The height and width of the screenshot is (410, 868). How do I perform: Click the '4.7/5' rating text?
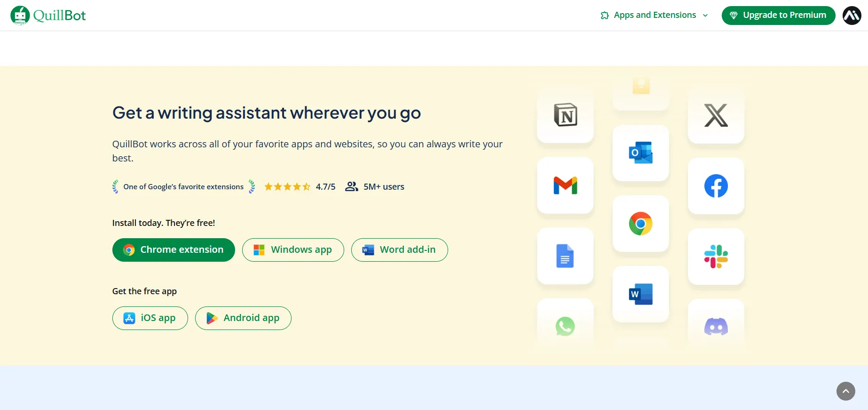pos(325,187)
